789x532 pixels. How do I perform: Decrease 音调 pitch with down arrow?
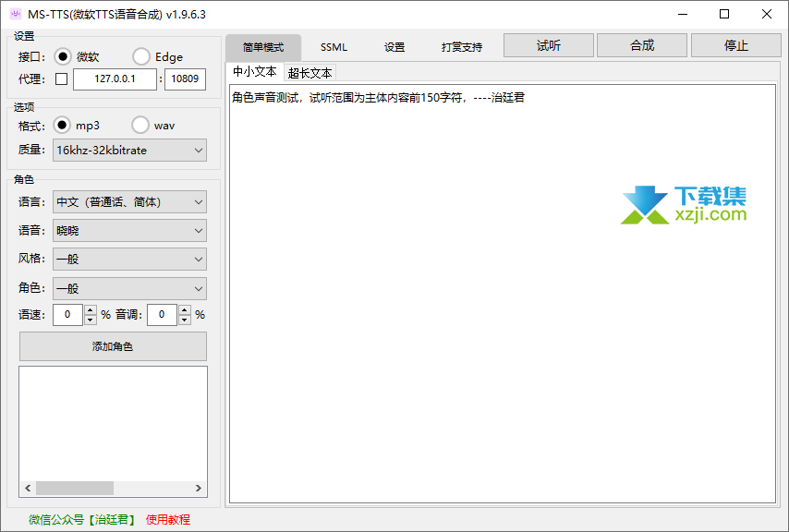(185, 320)
